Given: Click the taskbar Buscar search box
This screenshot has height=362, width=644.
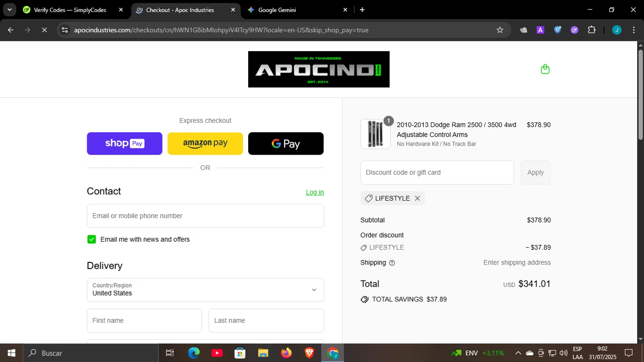Looking at the screenshot, I should pyautogui.click(x=91, y=353).
